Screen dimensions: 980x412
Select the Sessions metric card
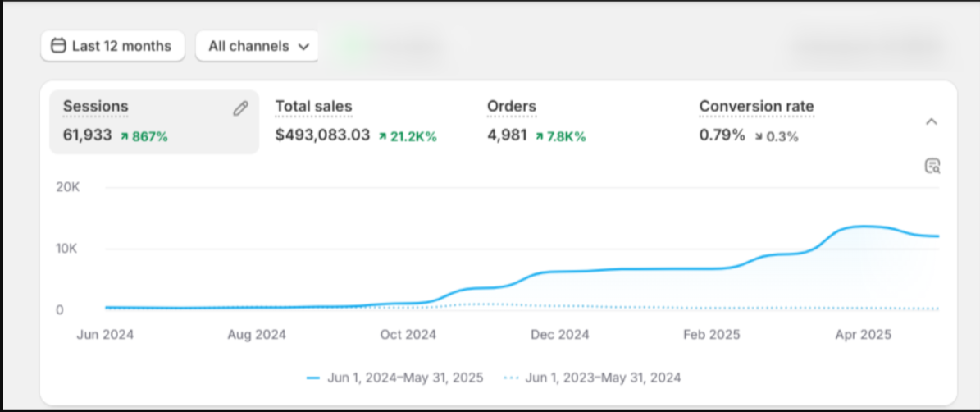pos(154,122)
